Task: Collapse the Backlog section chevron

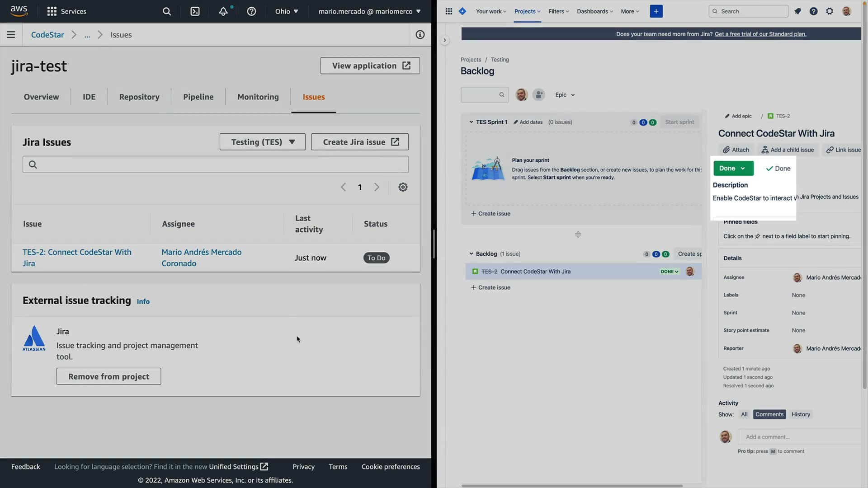Action: pos(471,254)
